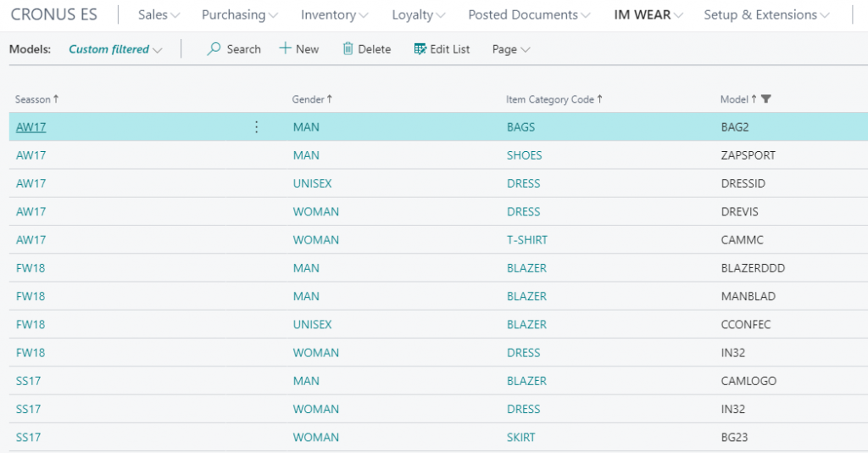Open FW18 link in the MANBLAD row
The width and height of the screenshot is (868, 453).
tap(31, 296)
